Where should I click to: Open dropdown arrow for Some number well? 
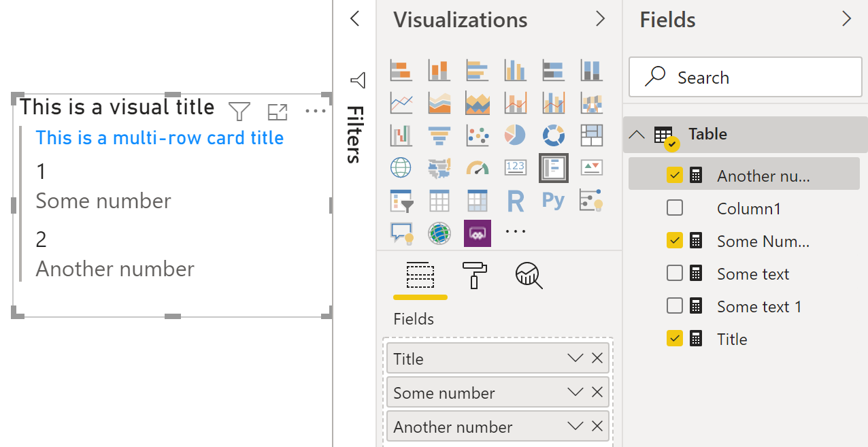point(575,392)
